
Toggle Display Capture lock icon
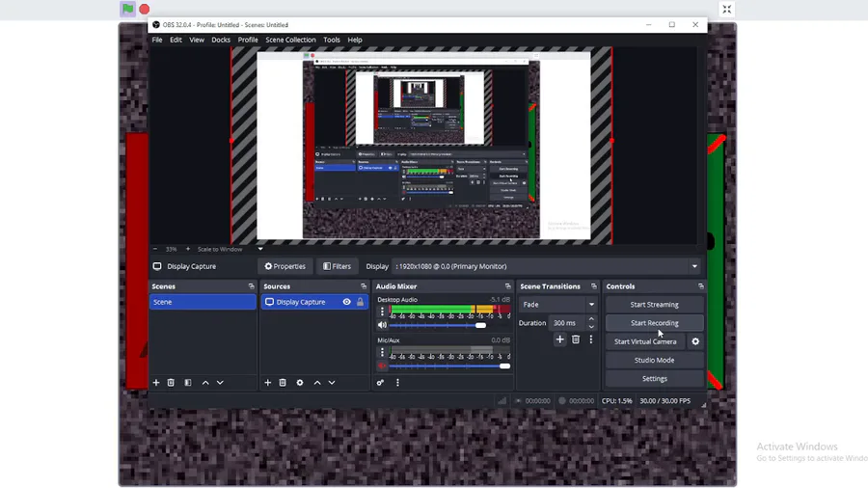click(x=361, y=302)
